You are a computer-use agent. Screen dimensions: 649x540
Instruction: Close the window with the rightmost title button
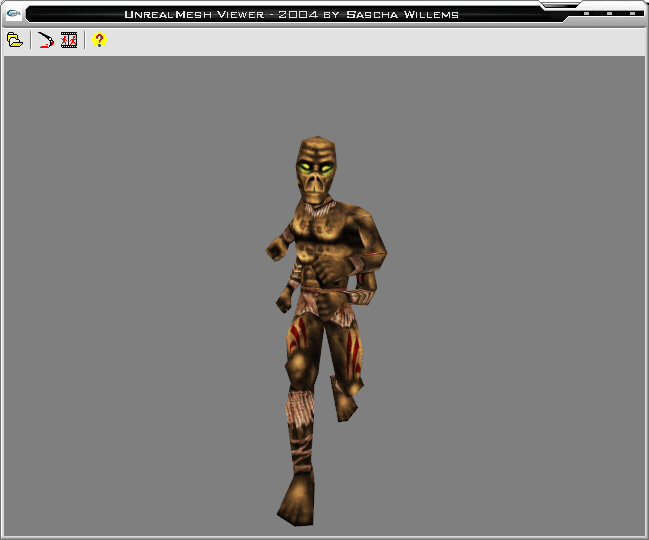pos(632,14)
